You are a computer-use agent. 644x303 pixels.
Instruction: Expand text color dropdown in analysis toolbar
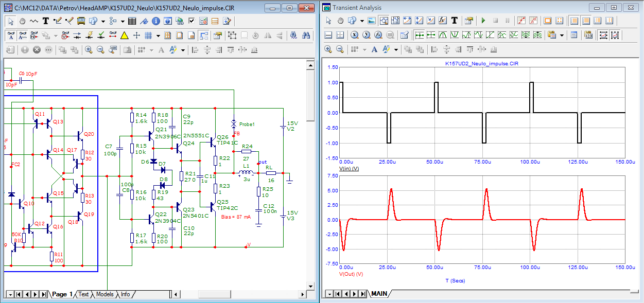click(396, 49)
